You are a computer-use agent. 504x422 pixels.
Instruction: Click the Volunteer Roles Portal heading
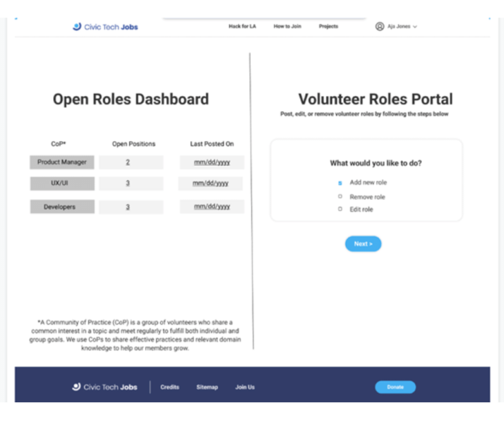point(376,100)
